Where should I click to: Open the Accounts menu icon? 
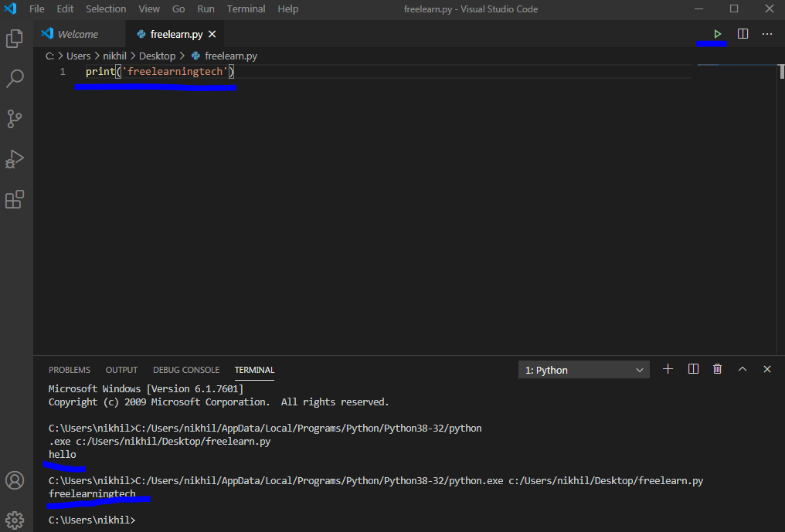[15, 480]
